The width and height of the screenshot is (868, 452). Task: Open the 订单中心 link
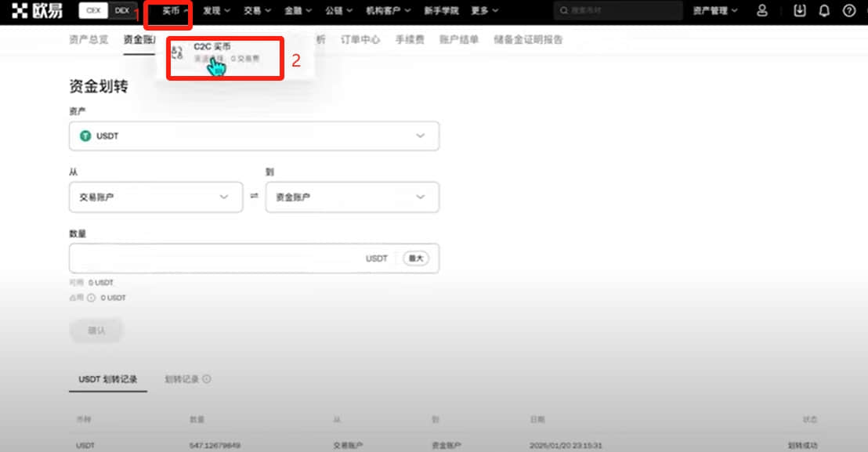point(360,39)
